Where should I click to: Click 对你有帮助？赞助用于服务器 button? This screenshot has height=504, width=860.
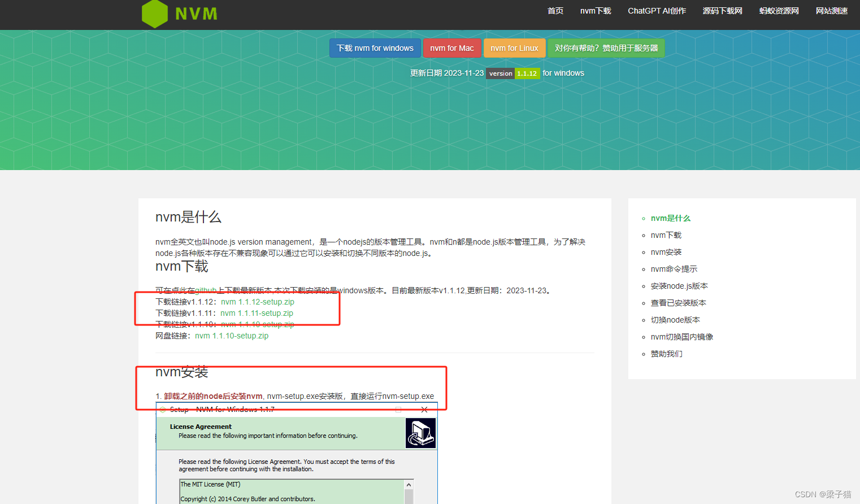click(606, 48)
